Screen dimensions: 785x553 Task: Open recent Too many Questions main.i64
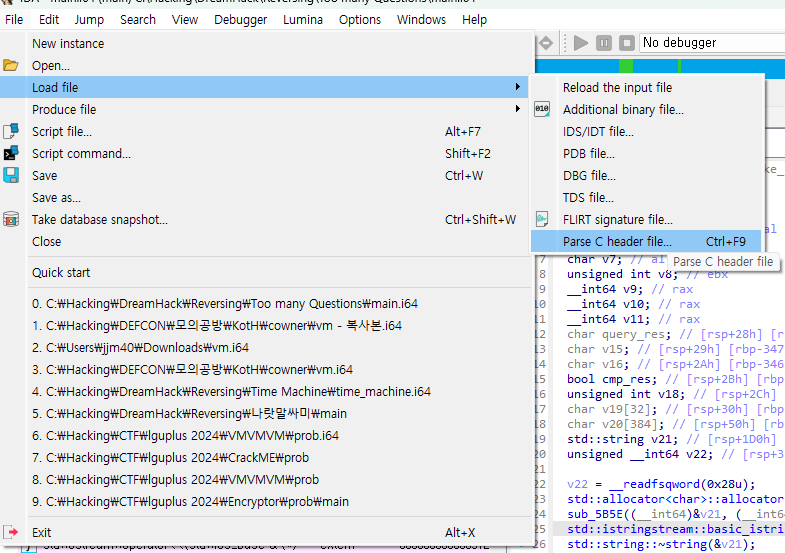point(238,303)
